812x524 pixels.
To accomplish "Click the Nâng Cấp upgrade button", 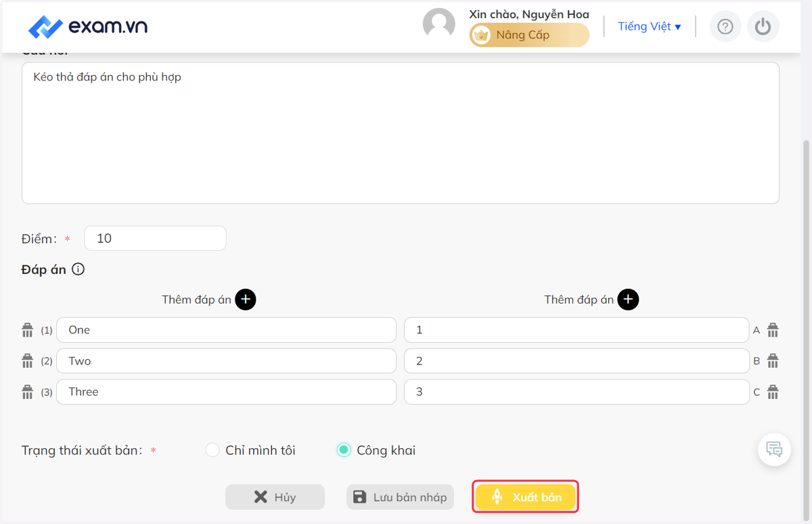I will coord(529,35).
